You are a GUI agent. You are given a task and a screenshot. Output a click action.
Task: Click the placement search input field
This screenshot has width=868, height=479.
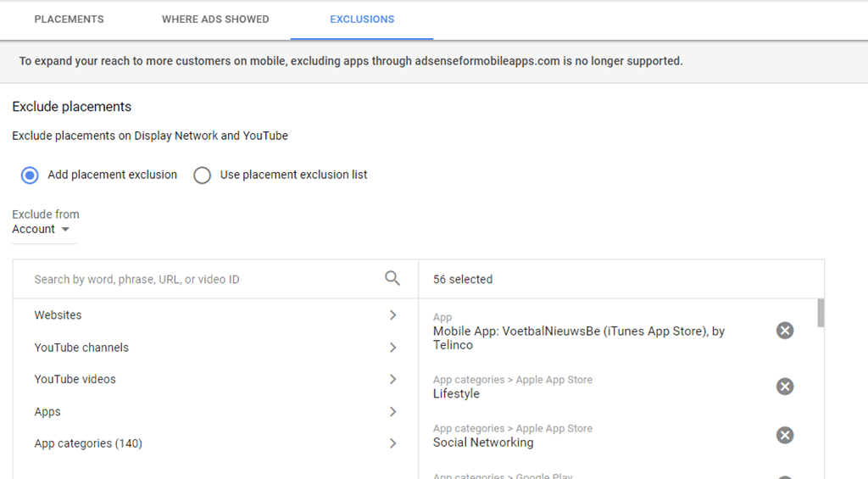click(x=203, y=279)
